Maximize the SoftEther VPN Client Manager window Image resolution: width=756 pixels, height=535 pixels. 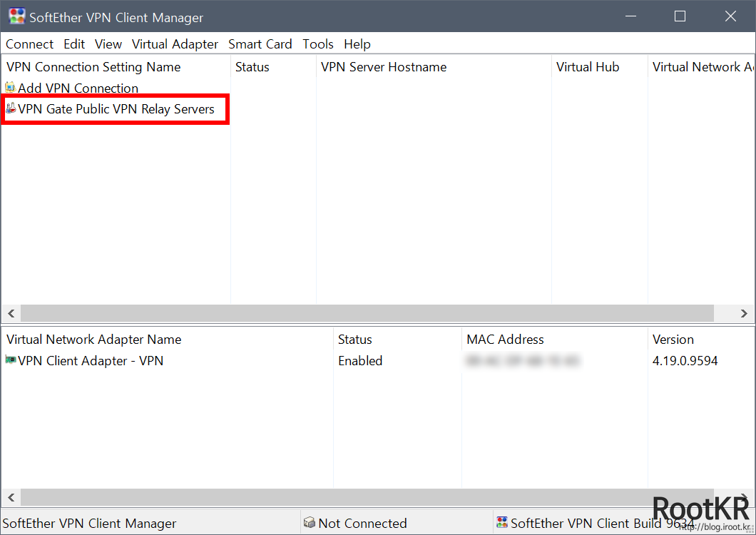click(680, 16)
